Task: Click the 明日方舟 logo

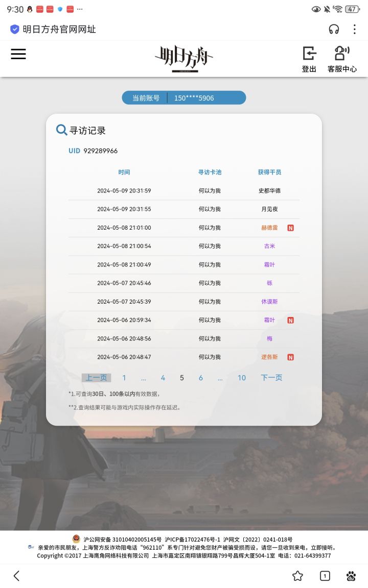Action: click(183, 59)
